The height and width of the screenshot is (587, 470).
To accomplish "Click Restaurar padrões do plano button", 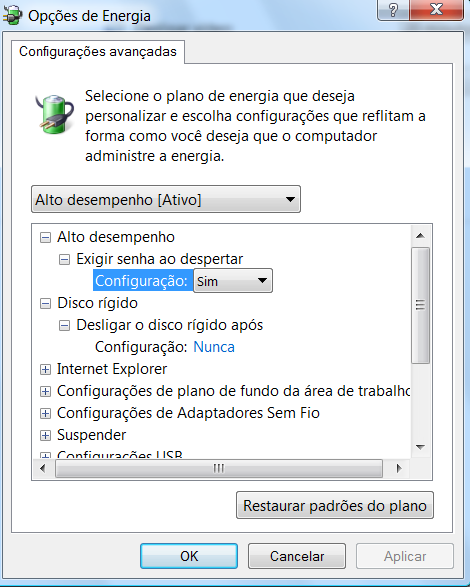I will (x=335, y=505).
